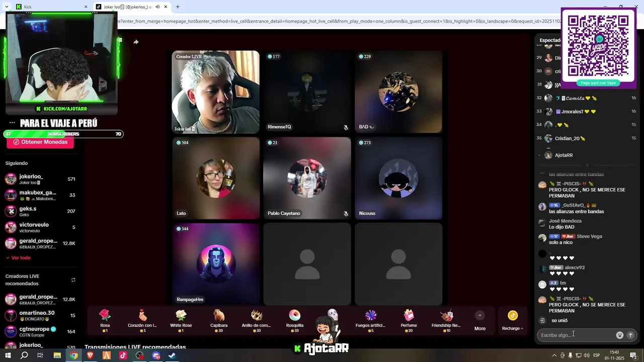Open victorveulo followed channel
Image resolution: width=644 pixels, height=362 pixels.
click(x=40, y=227)
